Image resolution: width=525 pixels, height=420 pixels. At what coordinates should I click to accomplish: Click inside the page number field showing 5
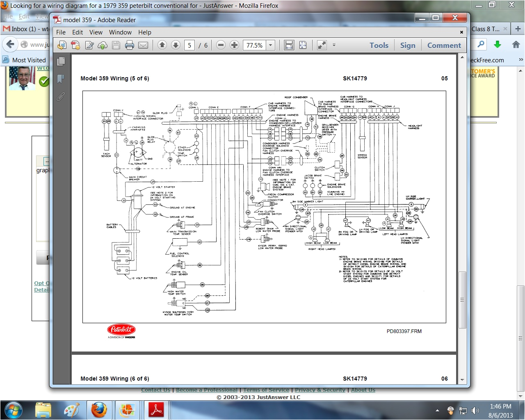[x=189, y=45]
